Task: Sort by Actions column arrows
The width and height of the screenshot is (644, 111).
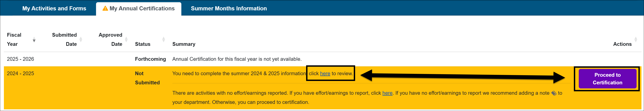Action: pyautogui.click(x=636, y=39)
